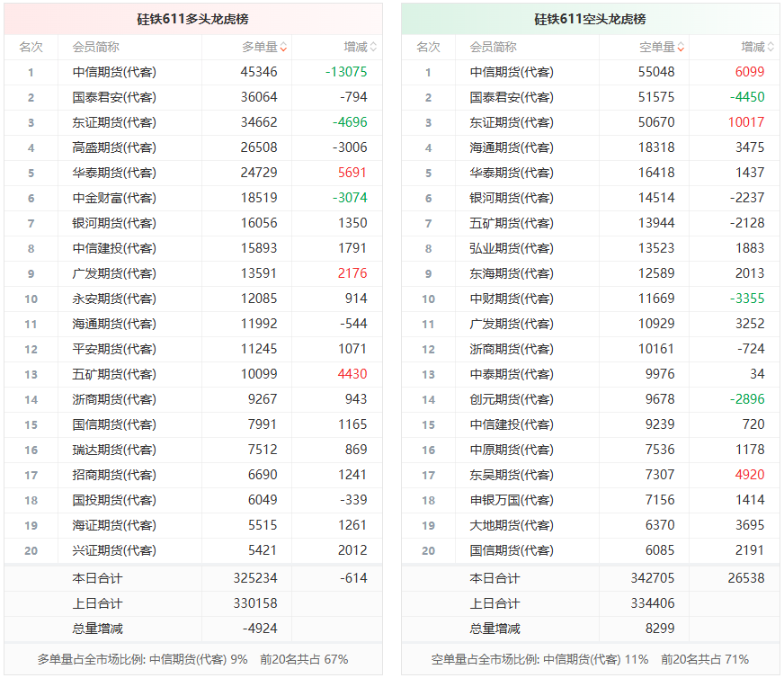Screen dimensions: 784x678
Task: Open 中信期货(代客) in long ranking
Action: pyautogui.click(x=114, y=73)
